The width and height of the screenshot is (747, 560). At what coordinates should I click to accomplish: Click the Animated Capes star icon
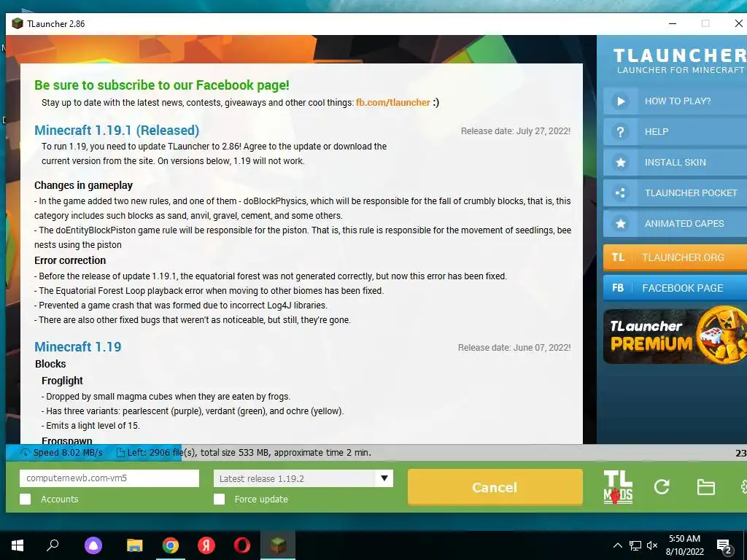(x=620, y=223)
